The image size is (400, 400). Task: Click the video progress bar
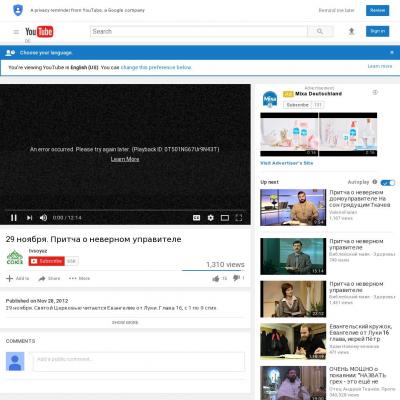(x=125, y=210)
